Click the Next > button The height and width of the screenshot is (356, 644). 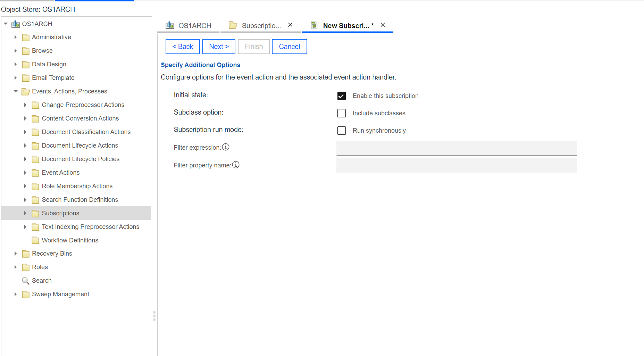[219, 47]
